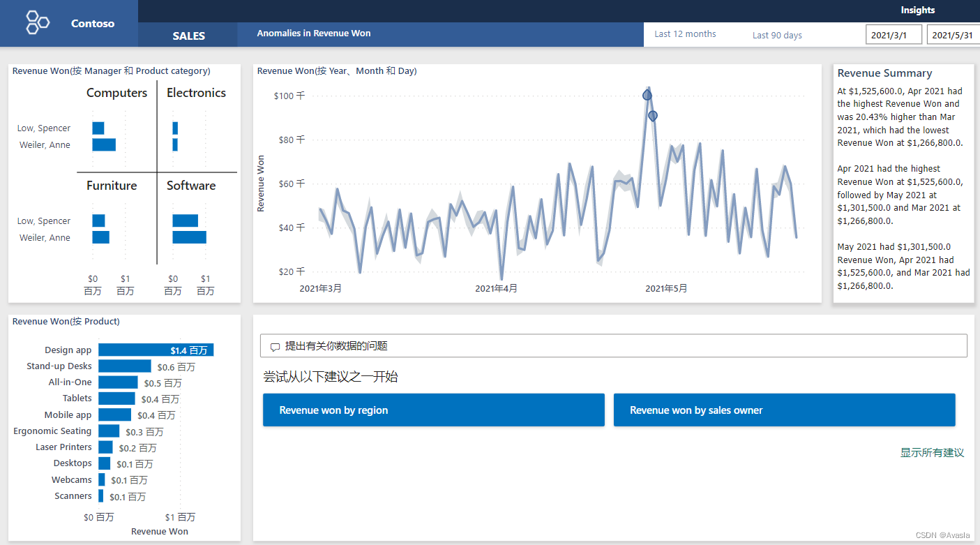Select the Last 90 days filter
This screenshot has width=980, height=545.
click(777, 35)
